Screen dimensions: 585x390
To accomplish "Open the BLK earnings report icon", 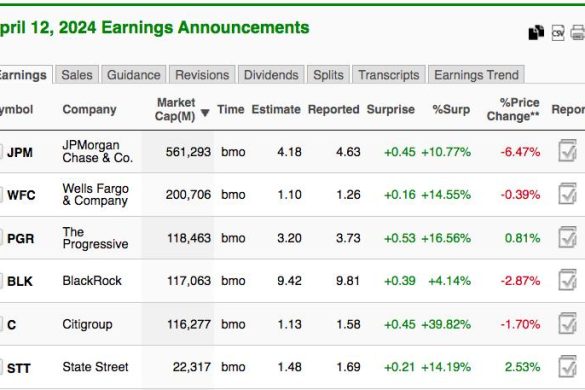I will click(567, 280).
